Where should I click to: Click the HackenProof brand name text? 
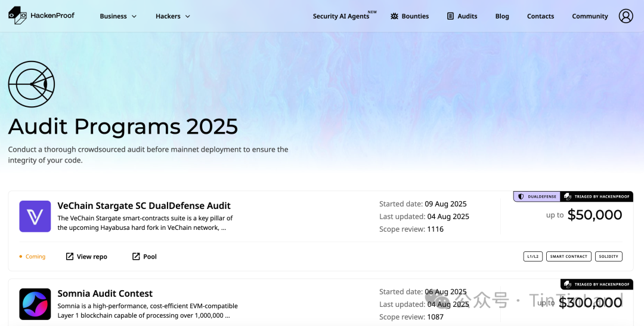(52, 16)
